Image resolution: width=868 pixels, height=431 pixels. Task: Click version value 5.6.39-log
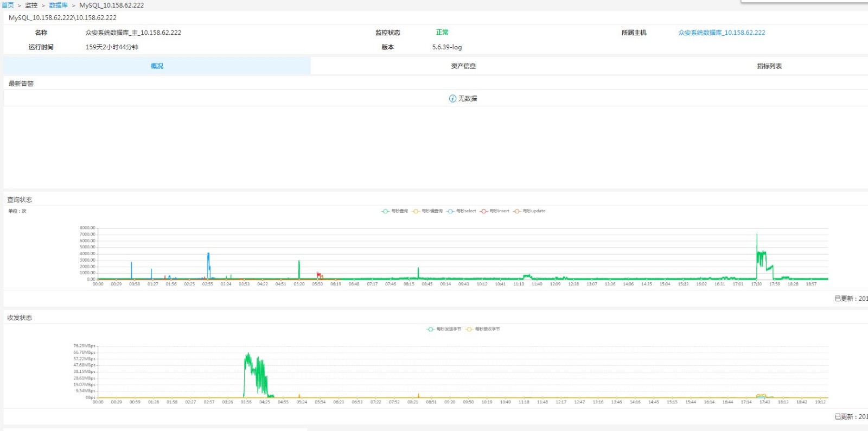(447, 47)
